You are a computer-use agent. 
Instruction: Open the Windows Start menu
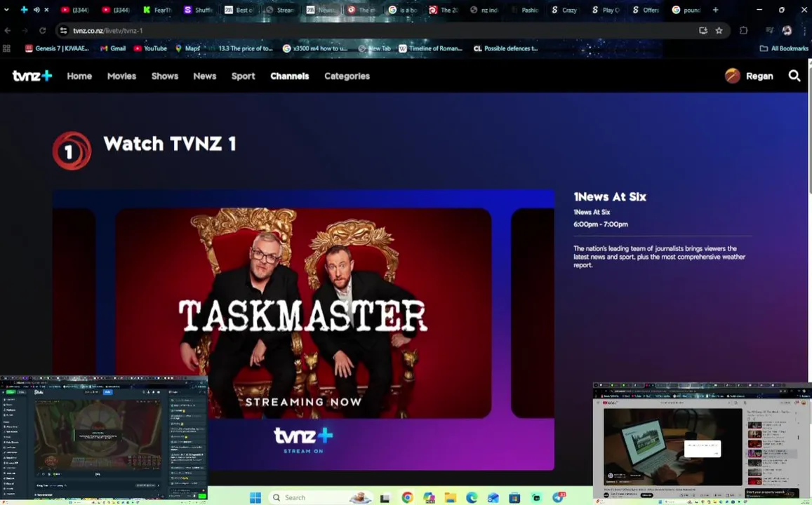click(x=255, y=498)
